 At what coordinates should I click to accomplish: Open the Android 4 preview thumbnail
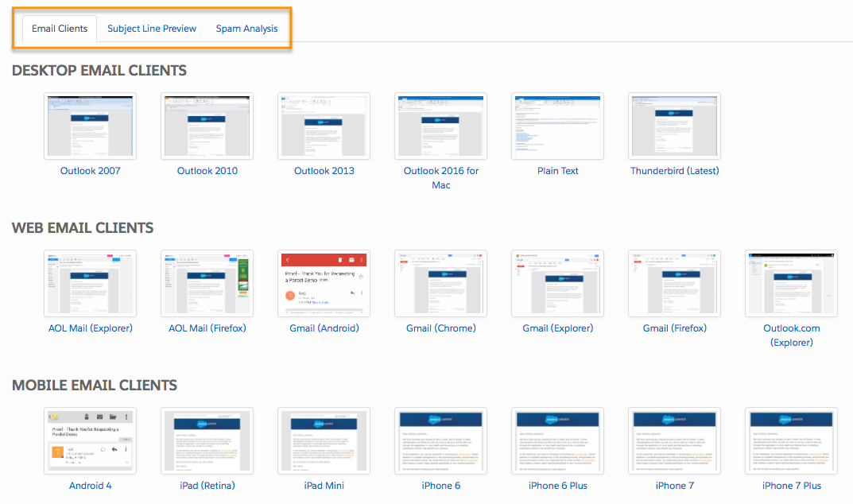tap(91, 441)
